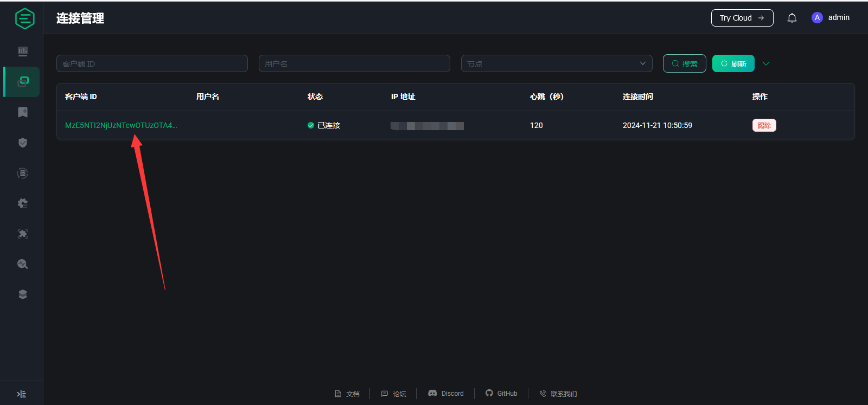Open the system stack sidebar icon
The height and width of the screenshot is (405, 868).
[23, 294]
